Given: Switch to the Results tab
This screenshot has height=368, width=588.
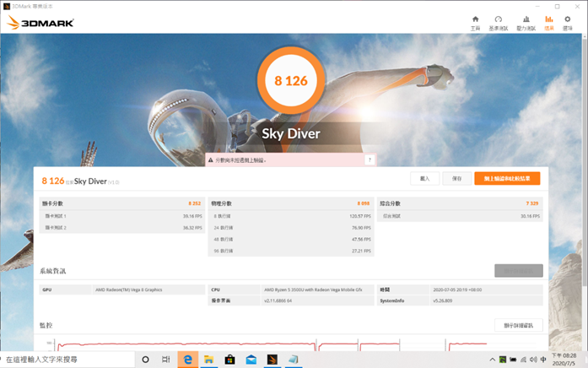Looking at the screenshot, I should pyautogui.click(x=549, y=23).
